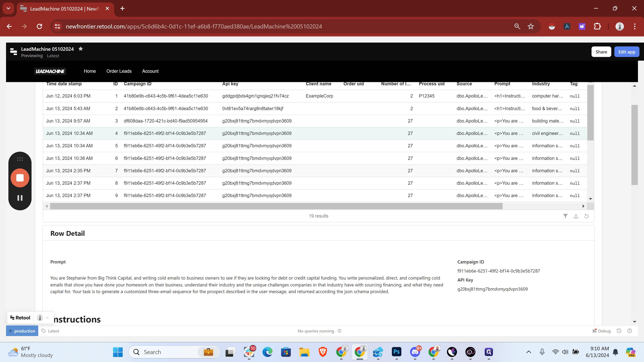Open the Home navigation item
This screenshot has width=644, height=362.
click(x=90, y=71)
